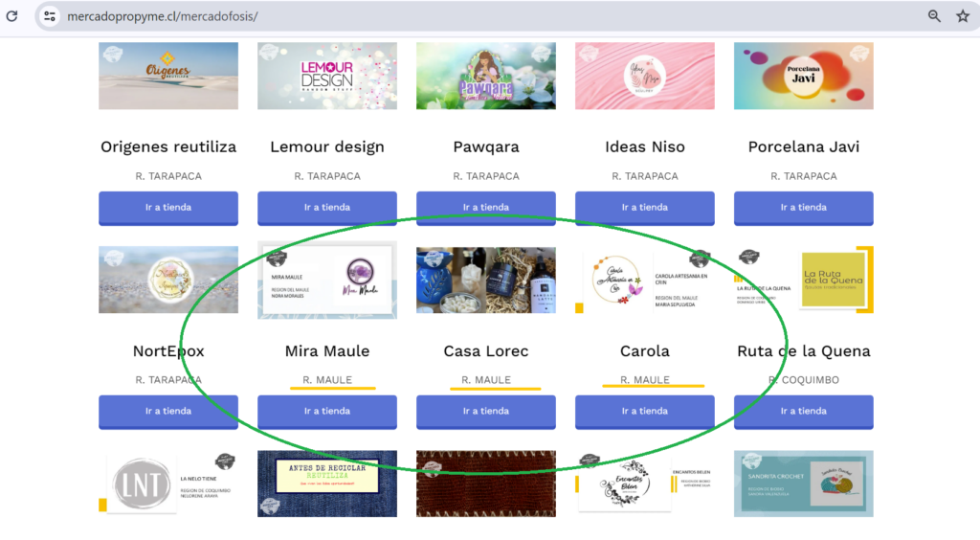Click R. TARAPACA label under Lemour design
The width and height of the screenshot is (980, 540).
tap(327, 176)
